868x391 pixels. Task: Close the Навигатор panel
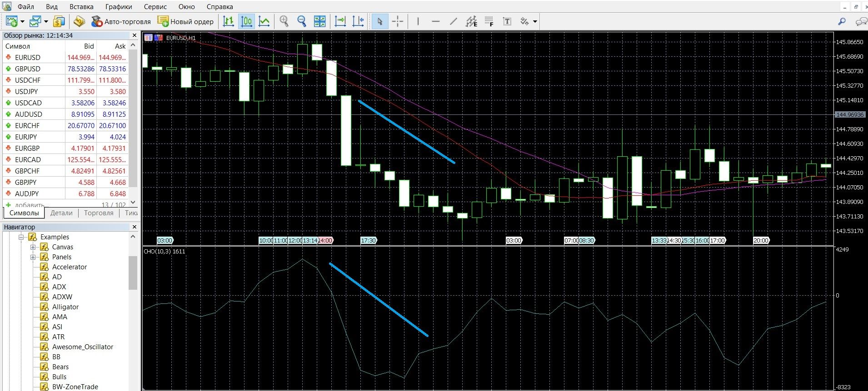coord(134,227)
